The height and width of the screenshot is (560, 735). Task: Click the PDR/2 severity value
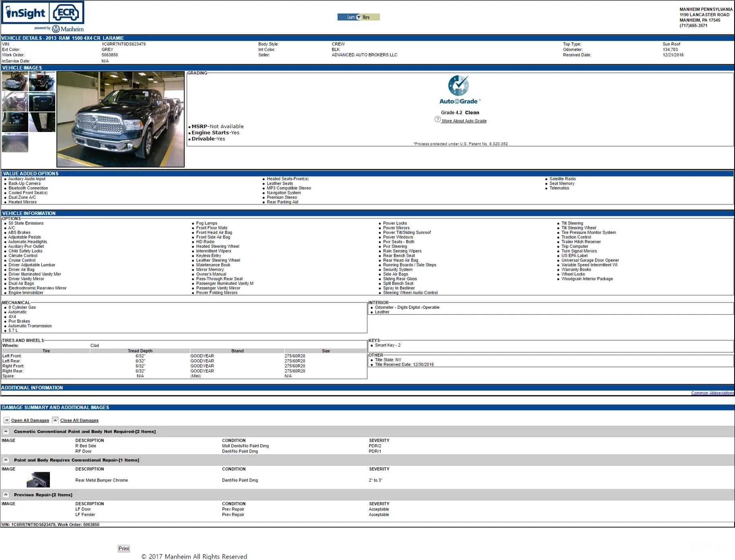pyautogui.click(x=375, y=446)
